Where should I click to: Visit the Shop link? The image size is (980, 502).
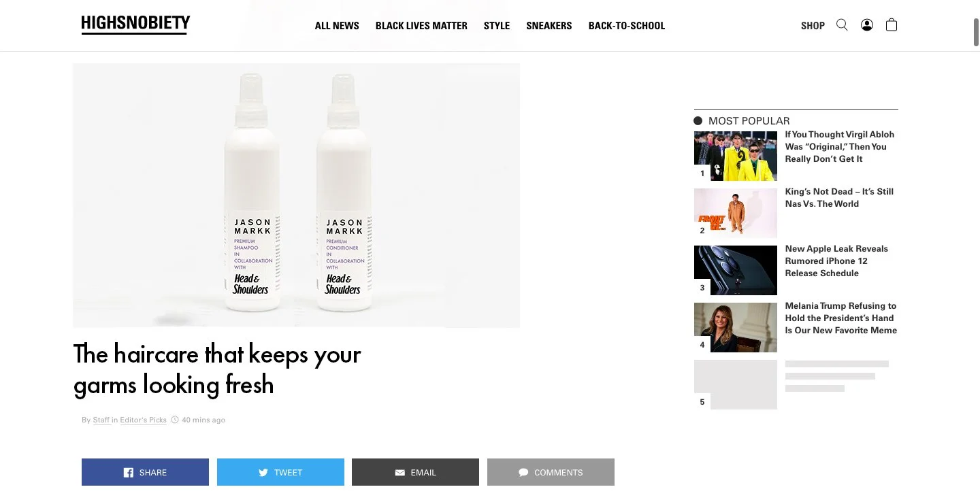pyautogui.click(x=813, y=26)
